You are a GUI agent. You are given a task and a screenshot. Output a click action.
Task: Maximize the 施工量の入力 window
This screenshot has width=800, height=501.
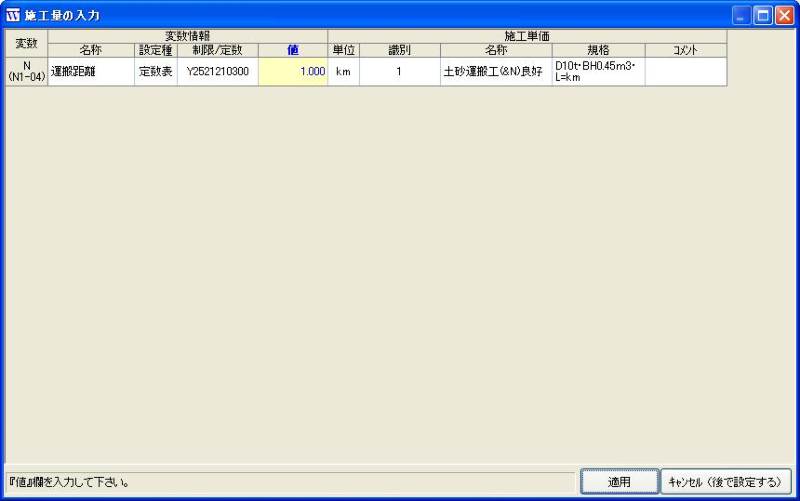tap(763, 15)
